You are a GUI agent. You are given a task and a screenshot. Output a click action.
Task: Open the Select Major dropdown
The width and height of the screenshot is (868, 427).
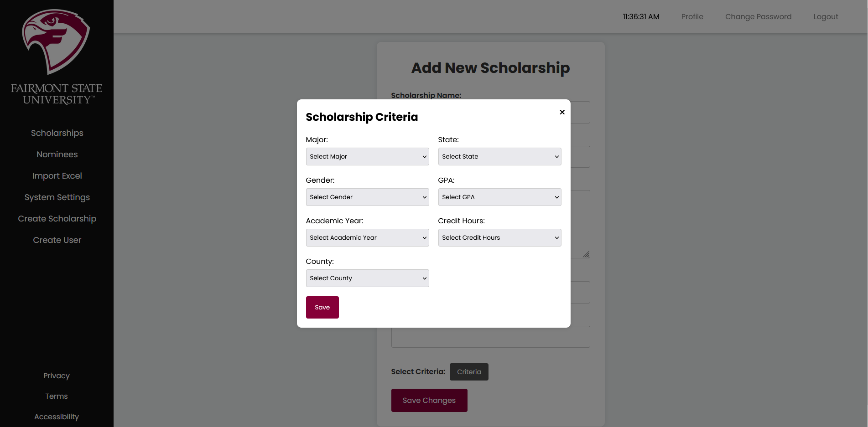tap(367, 156)
